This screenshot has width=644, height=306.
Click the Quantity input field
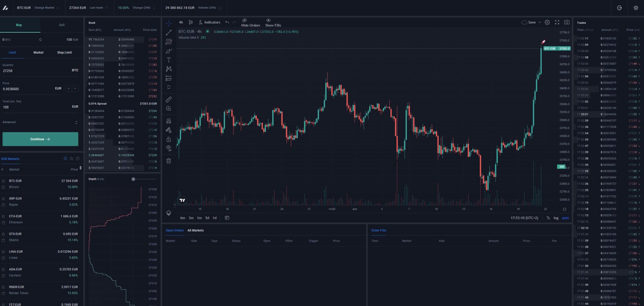pos(40,71)
